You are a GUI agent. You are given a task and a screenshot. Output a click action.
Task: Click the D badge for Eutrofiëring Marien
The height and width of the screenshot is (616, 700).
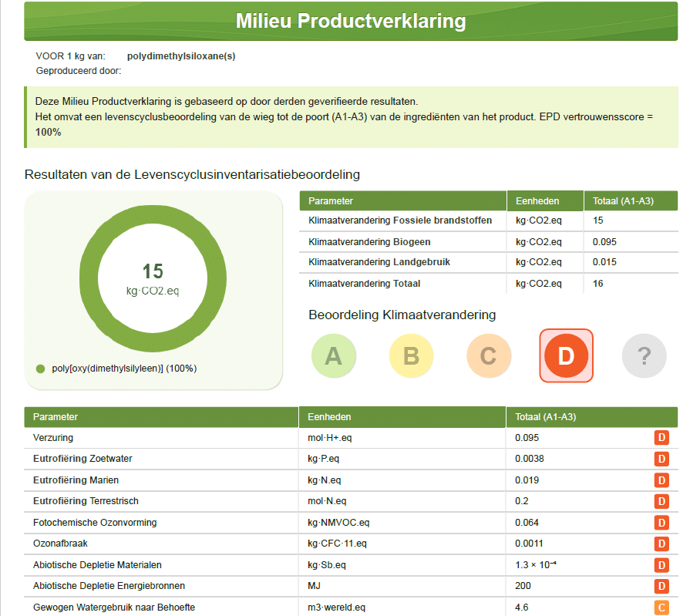661,480
